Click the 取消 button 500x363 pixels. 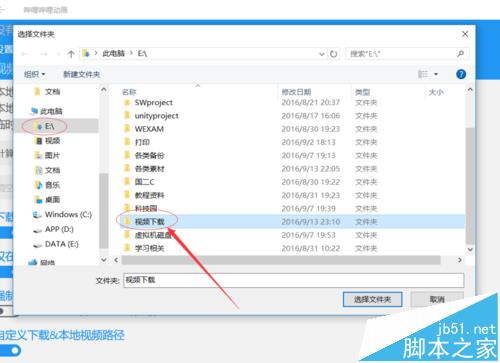[x=437, y=299]
